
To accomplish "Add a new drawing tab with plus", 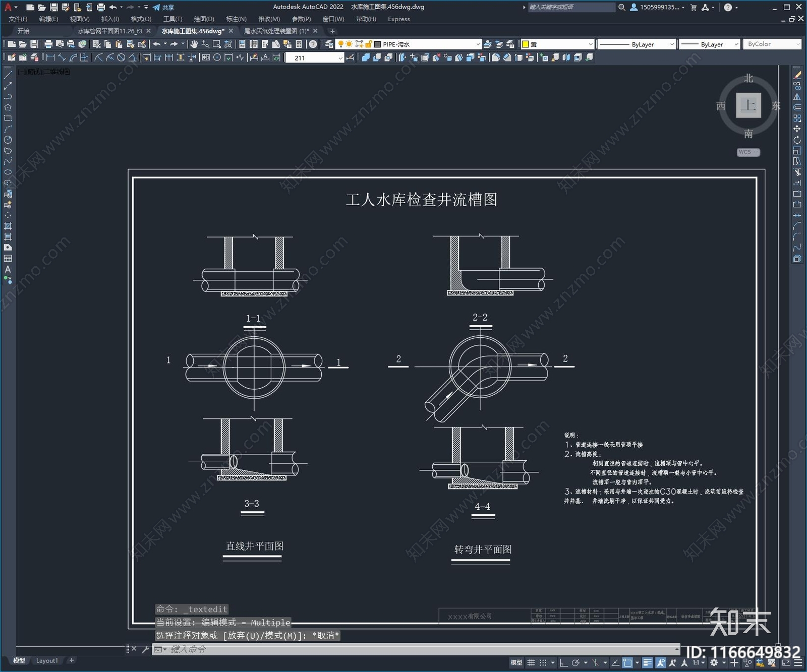I will coord(332,31).
